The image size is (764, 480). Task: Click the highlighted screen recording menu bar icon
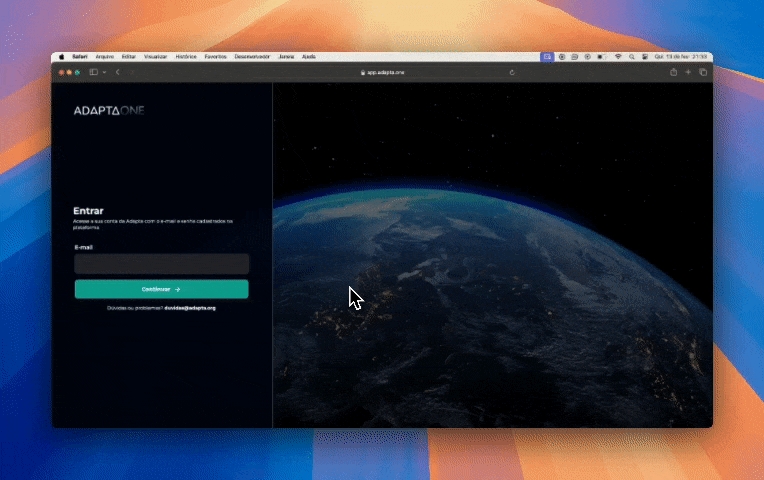tap(547, 57)
